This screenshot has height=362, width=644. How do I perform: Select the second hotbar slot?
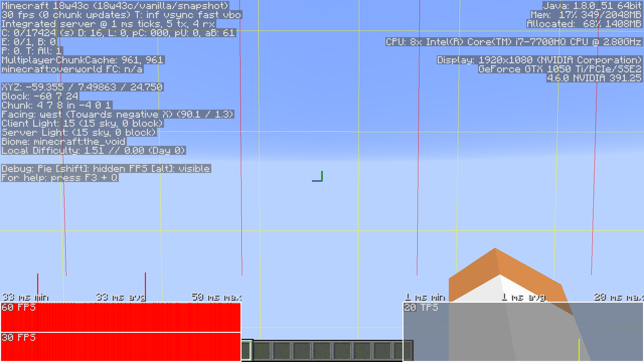262,351
